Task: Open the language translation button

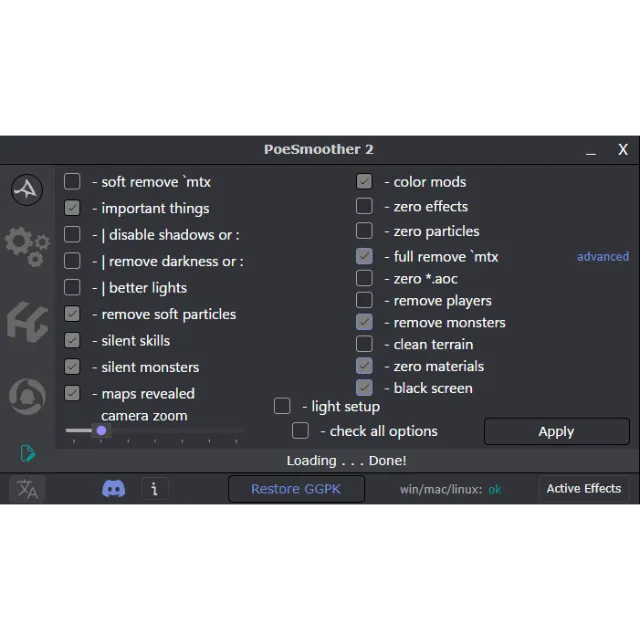Action: pos(27,489)
